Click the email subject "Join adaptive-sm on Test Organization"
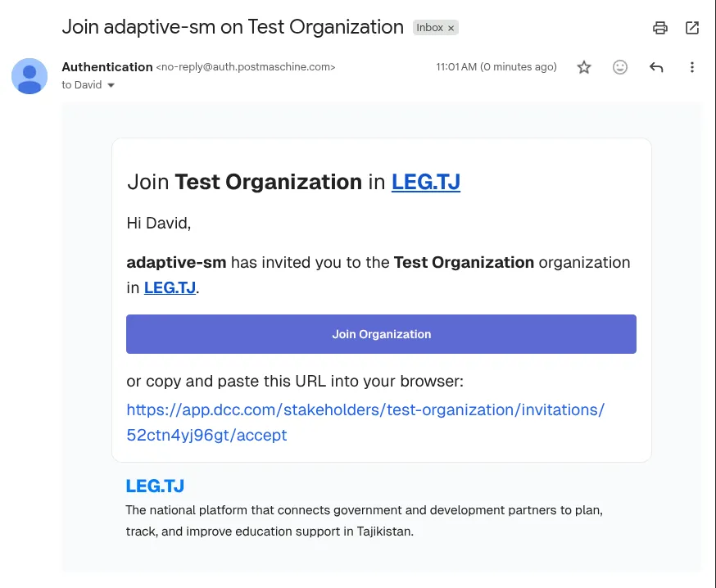Image resolution: width=716 pixels, height=588 pixels. tap(233, 27)
